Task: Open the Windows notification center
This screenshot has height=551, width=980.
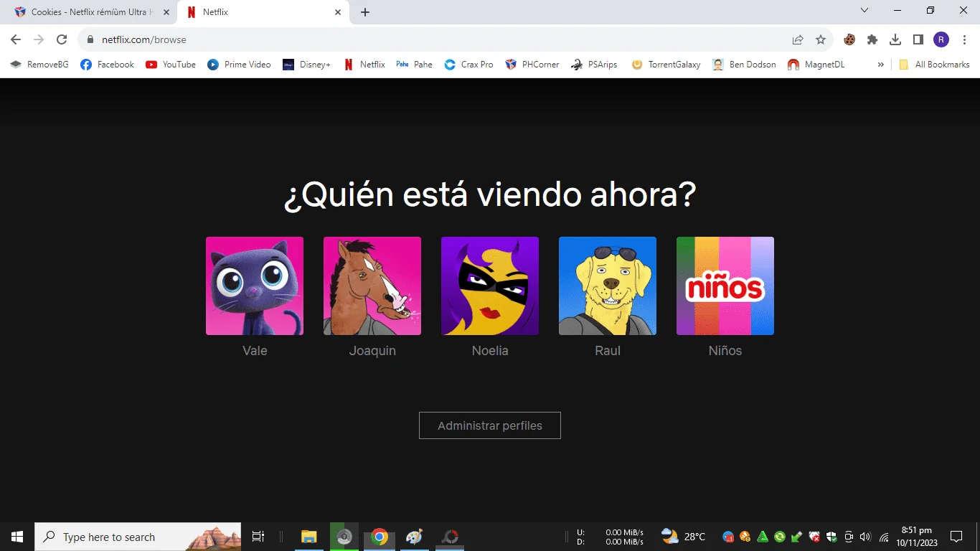Action: 956,537
